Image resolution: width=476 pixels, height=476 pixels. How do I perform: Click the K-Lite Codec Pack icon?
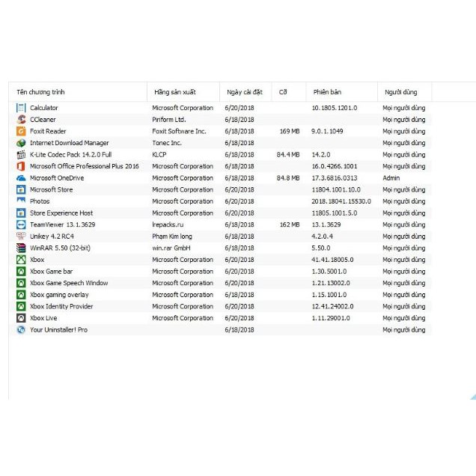pyautogui.click(x=21, y=154)
